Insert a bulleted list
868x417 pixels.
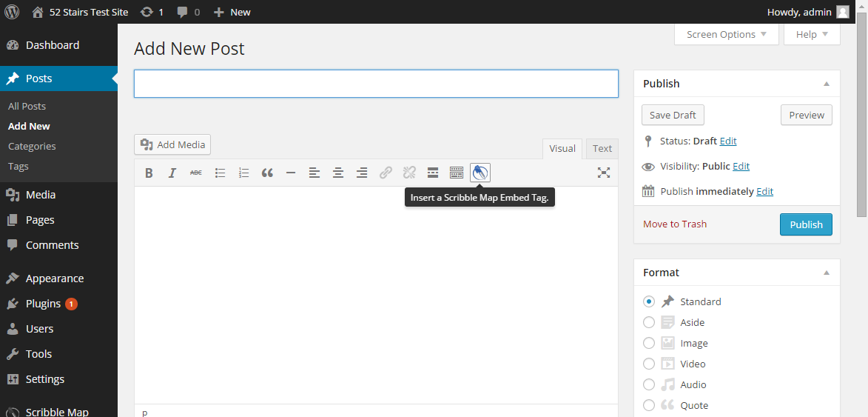[220, 173]
